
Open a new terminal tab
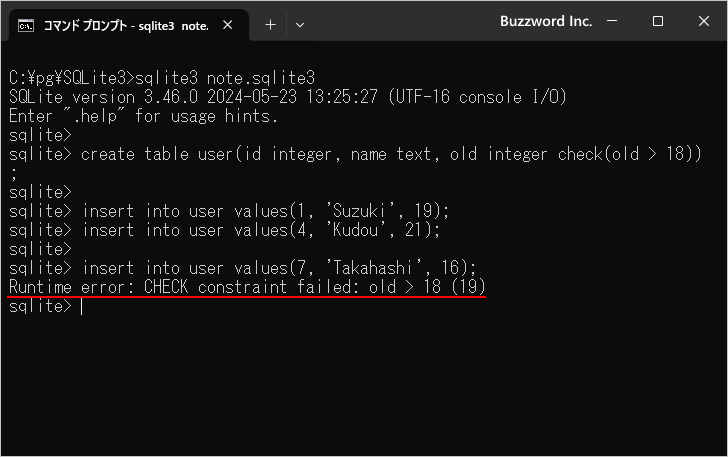pos(270,25)
